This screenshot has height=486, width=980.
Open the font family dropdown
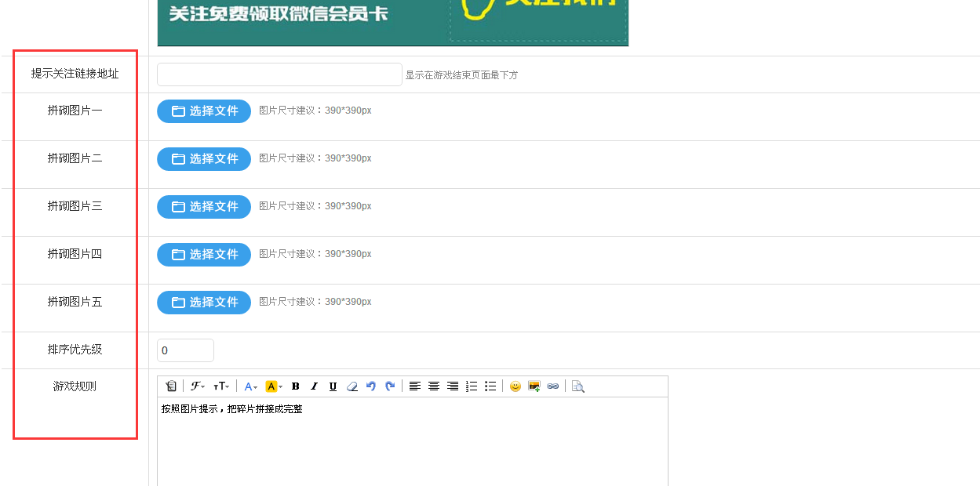[x=198, y=386]
